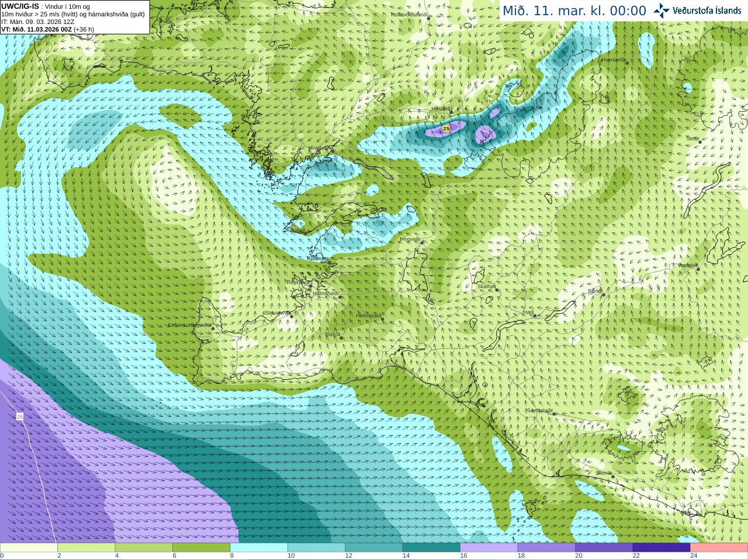
Task: Click the 12–14 m/s teal legend swatch
Action: [x=374, y=548]
